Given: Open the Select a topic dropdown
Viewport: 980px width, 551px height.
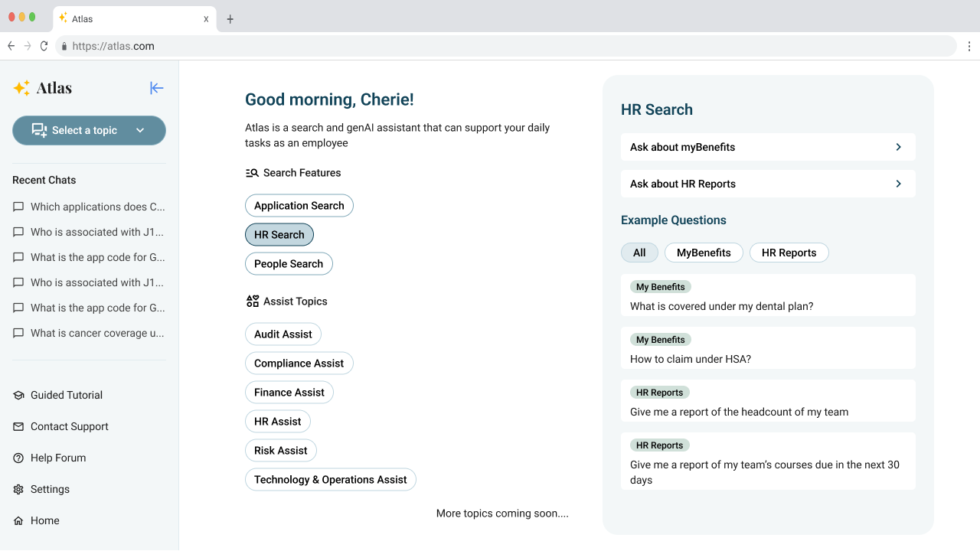Looking at the screenshot, I should (89, 130).
